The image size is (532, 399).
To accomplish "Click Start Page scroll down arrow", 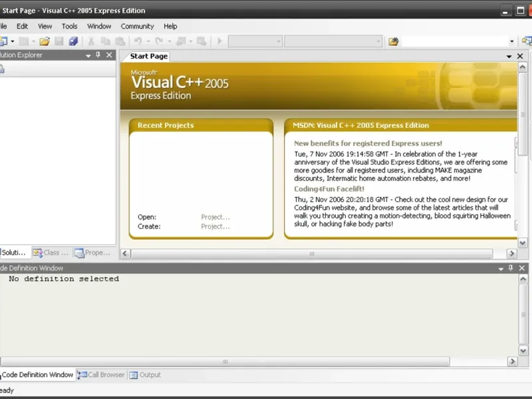I will tap(523, 243).
